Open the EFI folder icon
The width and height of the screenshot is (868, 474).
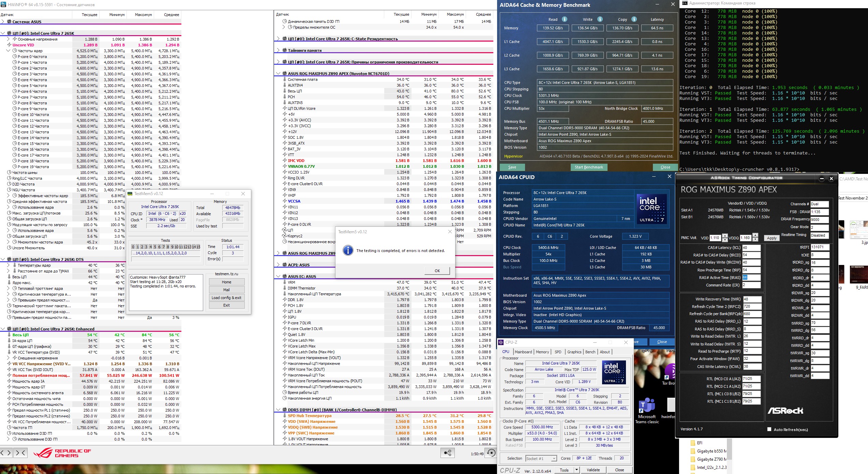tap(693, 443)
